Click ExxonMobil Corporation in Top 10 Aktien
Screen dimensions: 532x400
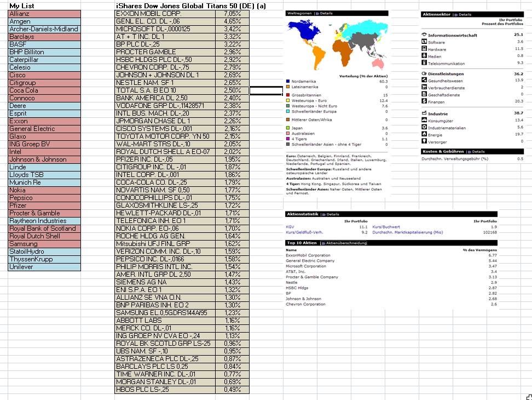308,255
